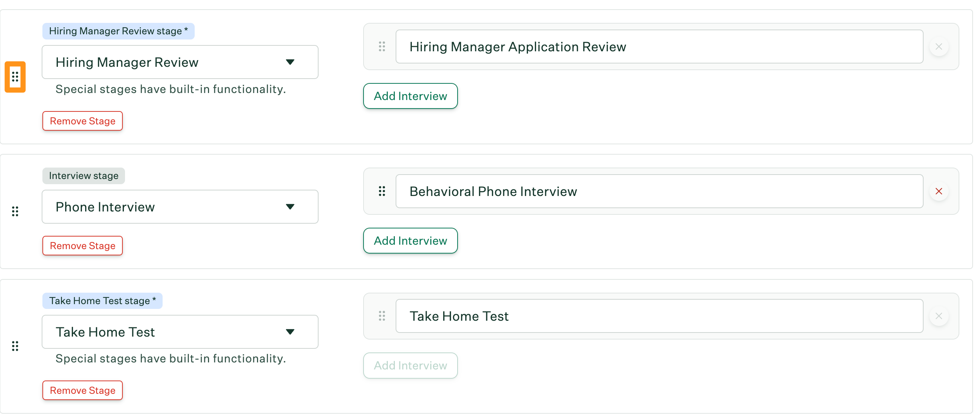Remove the Hiring Manager Application Review interview
Image resolution: width=980 pixels, height=420 pixels.
click(939, 47)
